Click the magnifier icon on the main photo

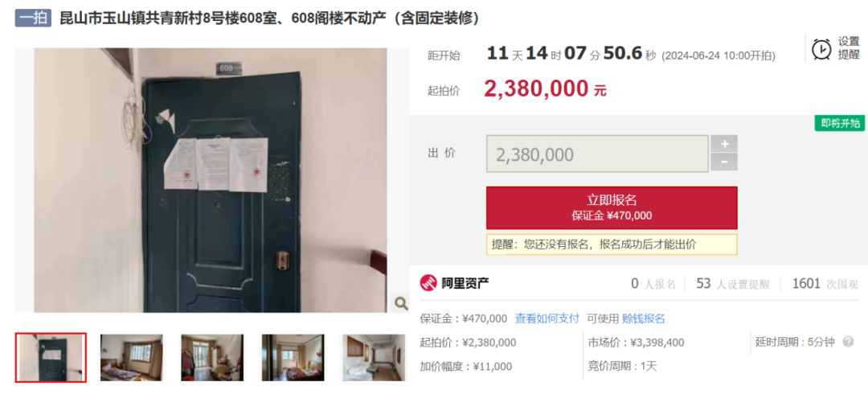[400, 303]
